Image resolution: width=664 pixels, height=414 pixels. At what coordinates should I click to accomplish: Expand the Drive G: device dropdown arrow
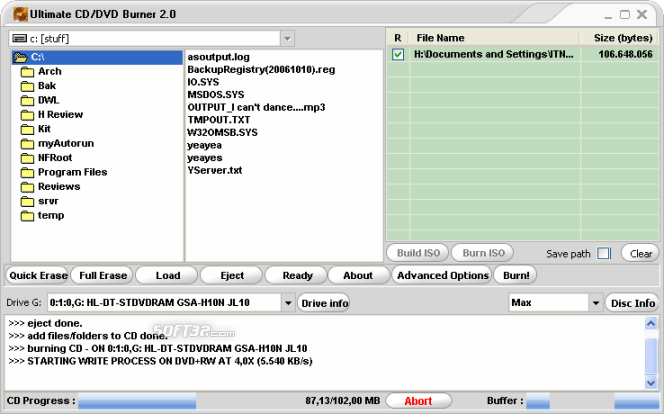pyautogui.click(x=288, y=303)
